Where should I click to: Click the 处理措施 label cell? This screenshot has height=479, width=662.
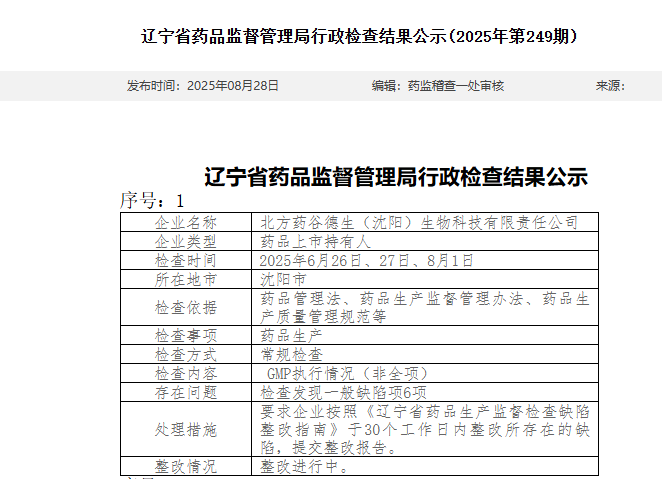(x=185, y=429)
